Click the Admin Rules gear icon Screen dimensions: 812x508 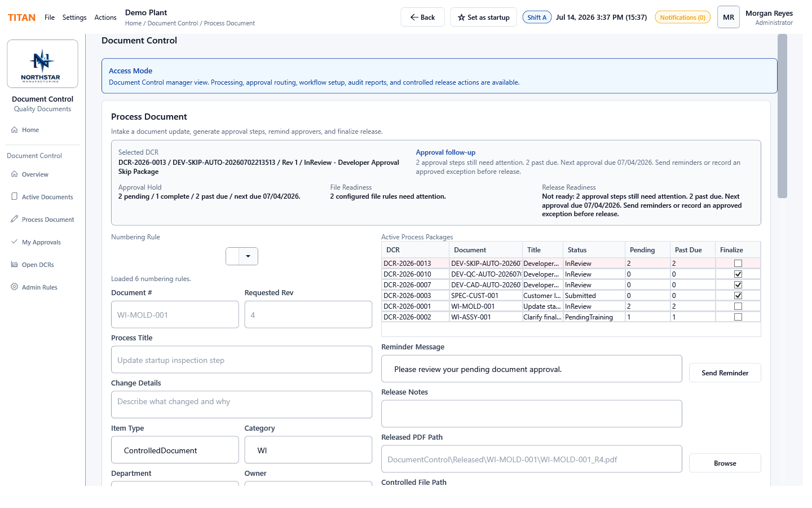pos(15,287)
